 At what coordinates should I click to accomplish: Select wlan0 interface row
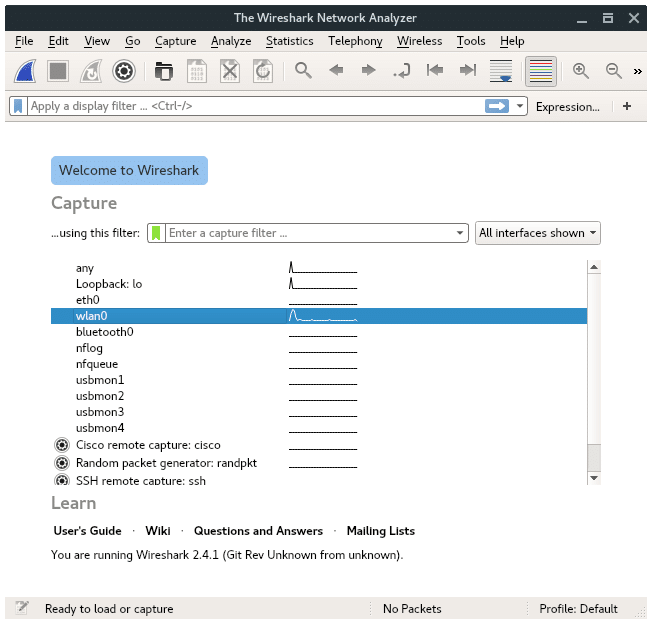pyautogui.click(x=319, y=316)
